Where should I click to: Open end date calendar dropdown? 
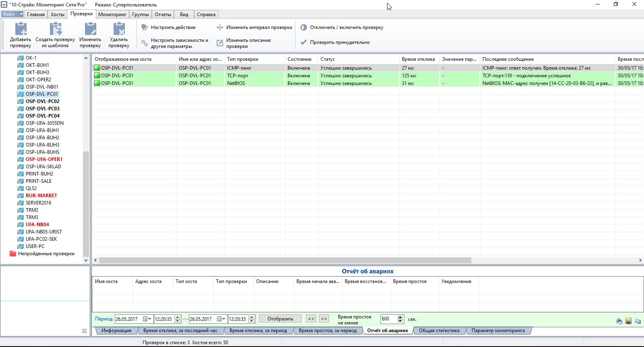[x=221, y=319]
